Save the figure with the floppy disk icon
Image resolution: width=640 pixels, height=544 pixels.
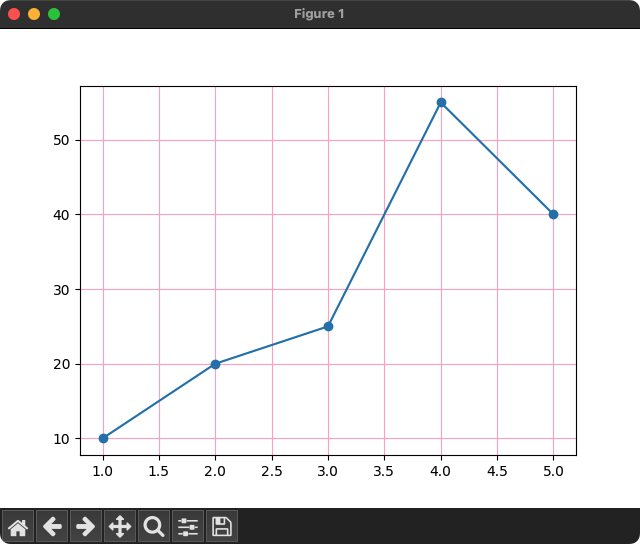tap(222, 526)
